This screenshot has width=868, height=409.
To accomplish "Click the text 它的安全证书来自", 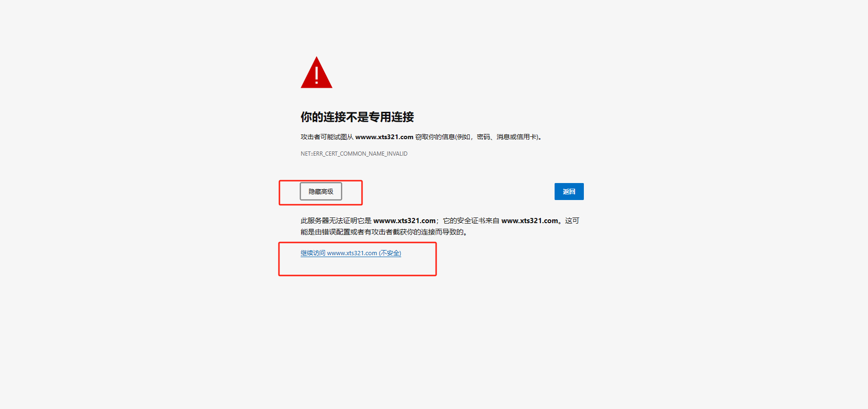I will [471, 221].
